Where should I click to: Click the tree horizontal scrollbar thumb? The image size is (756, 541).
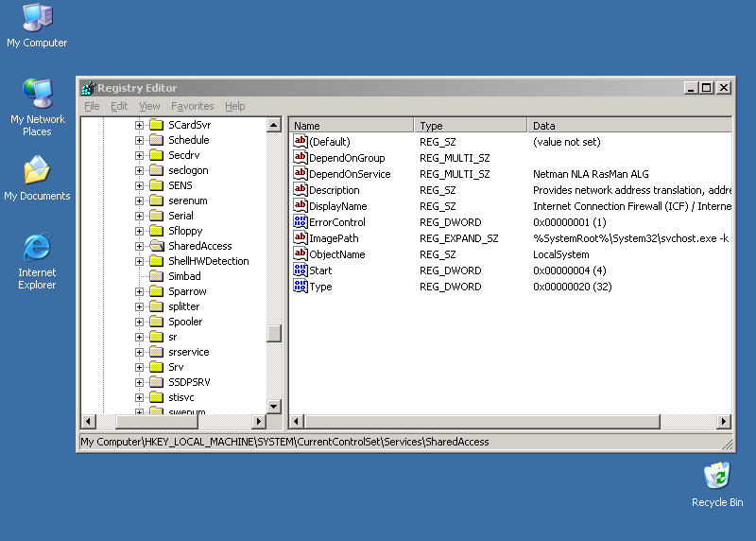pos(157,421)
